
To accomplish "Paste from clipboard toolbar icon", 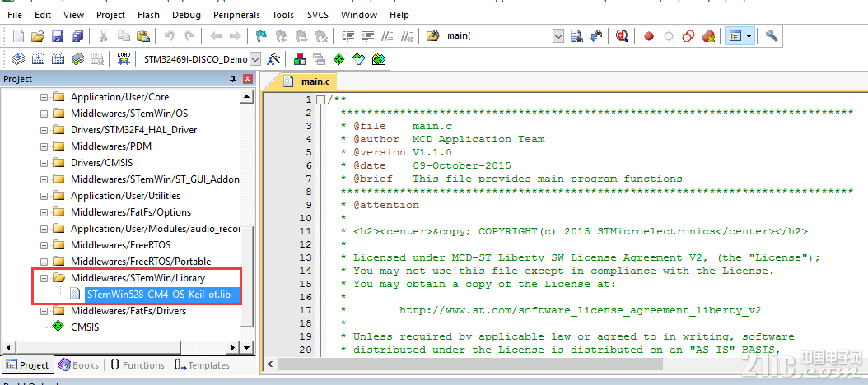I will point(142,36).
